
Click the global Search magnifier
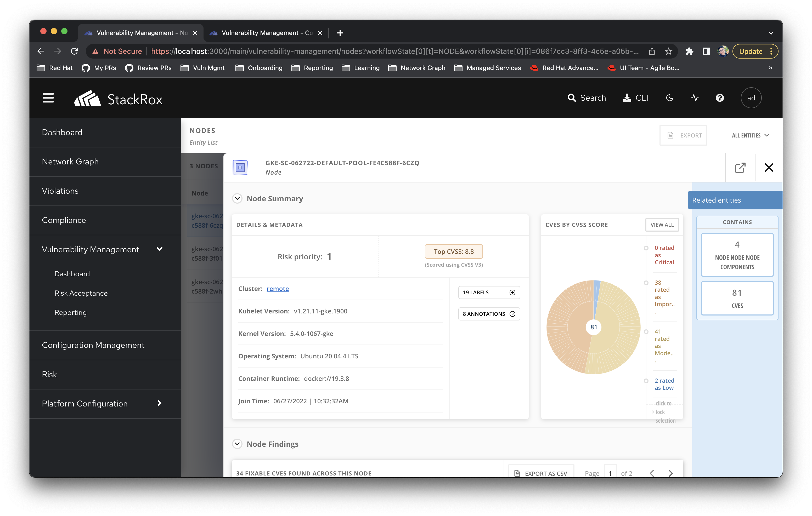click(x=572, y=98)
